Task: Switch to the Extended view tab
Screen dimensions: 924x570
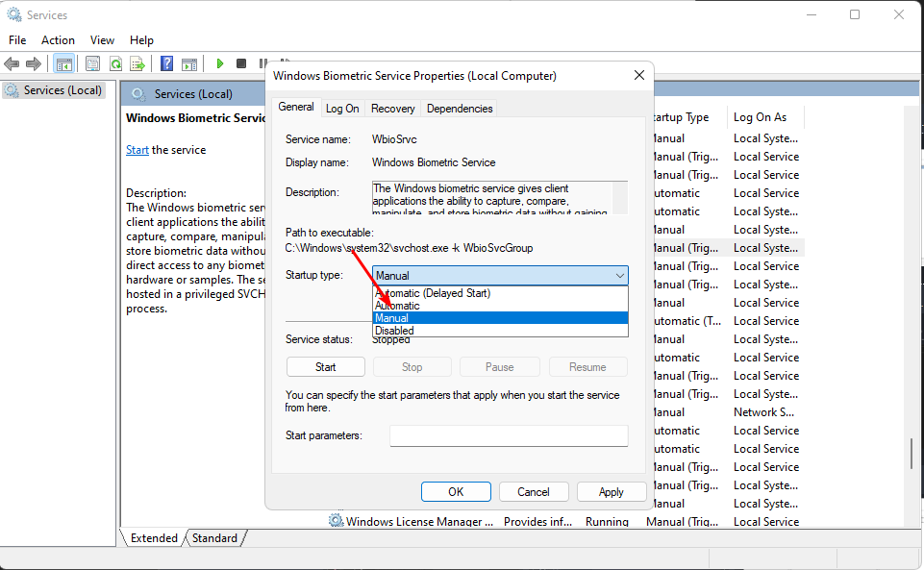Action: (x=154, y=537)
